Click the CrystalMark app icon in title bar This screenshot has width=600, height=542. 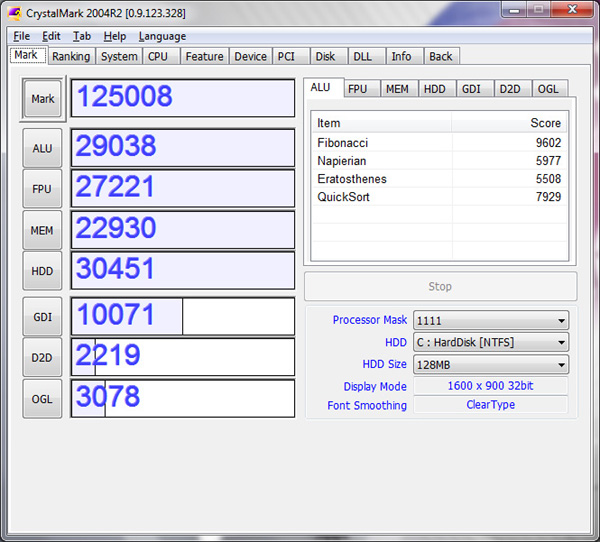point(15,13)
